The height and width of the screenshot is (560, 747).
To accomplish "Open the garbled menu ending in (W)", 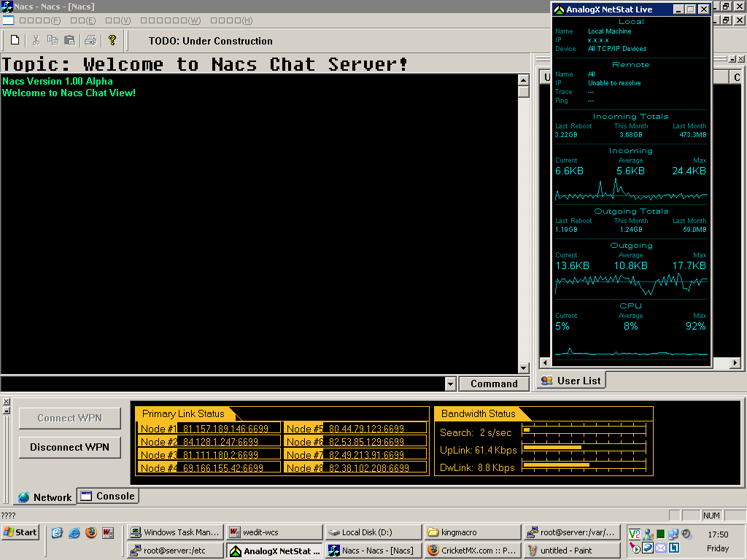I will pyautogui.click(x=171, y=20).
